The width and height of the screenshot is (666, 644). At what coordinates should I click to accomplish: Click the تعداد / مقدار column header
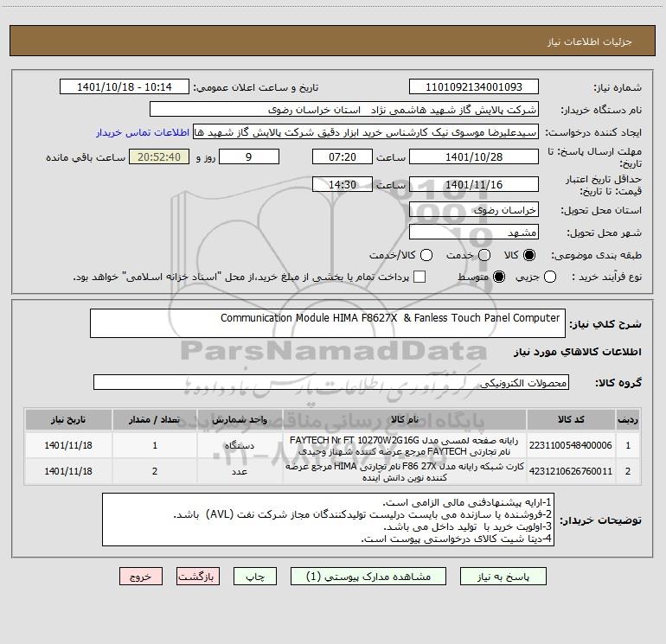tap(155, 419)
